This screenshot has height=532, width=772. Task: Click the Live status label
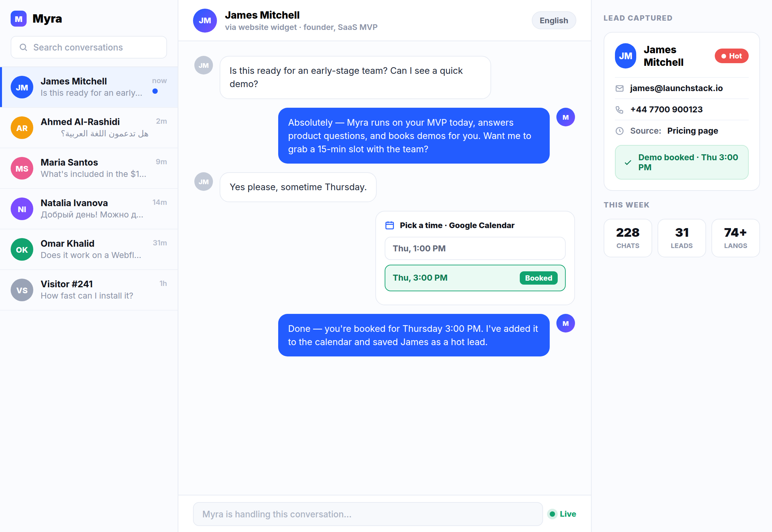tap(568, 514)
